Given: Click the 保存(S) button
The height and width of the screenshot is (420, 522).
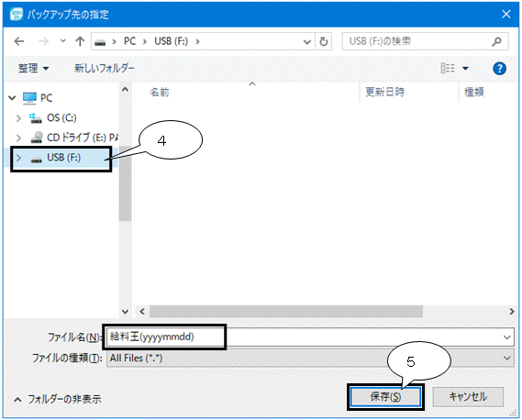Looking at the screenshot, I should (x=385, y=396).
